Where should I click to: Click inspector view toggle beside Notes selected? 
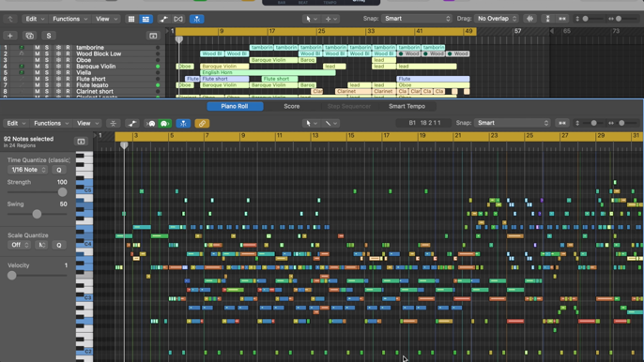pos(81,142)
